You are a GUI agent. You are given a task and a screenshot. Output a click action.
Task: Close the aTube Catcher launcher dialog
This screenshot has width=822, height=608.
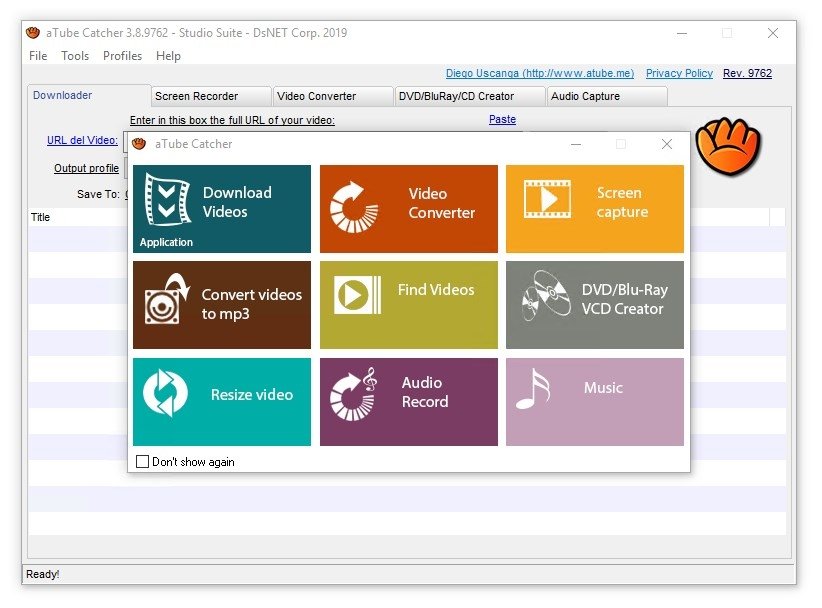click(667, 144)
